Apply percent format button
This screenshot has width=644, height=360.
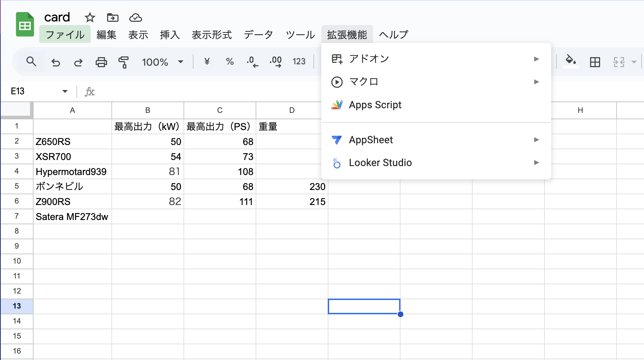(x=230, y=62)
